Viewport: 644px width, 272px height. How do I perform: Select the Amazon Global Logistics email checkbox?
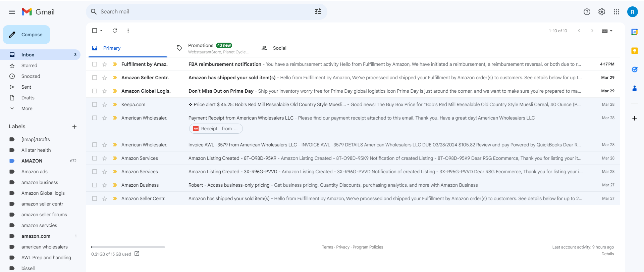coord(95,91)
